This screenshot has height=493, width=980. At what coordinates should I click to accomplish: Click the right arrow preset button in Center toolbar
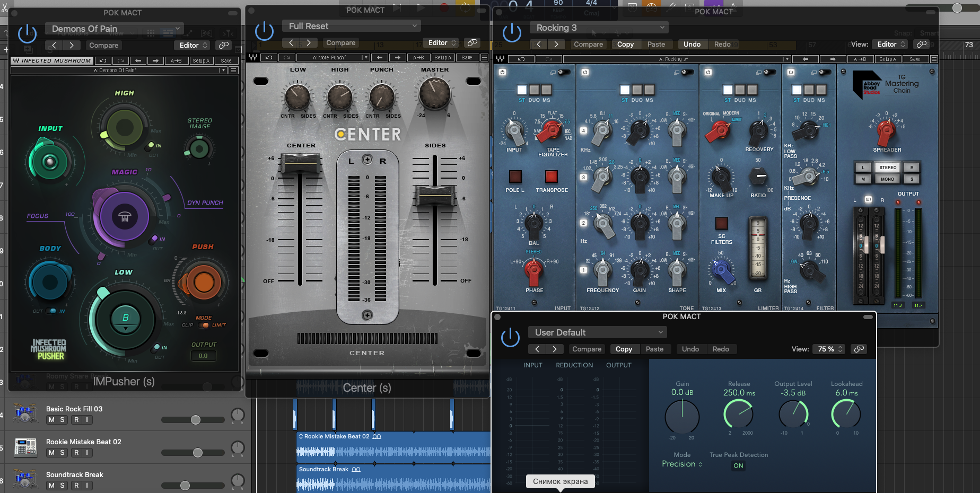(x=398, y=58)
